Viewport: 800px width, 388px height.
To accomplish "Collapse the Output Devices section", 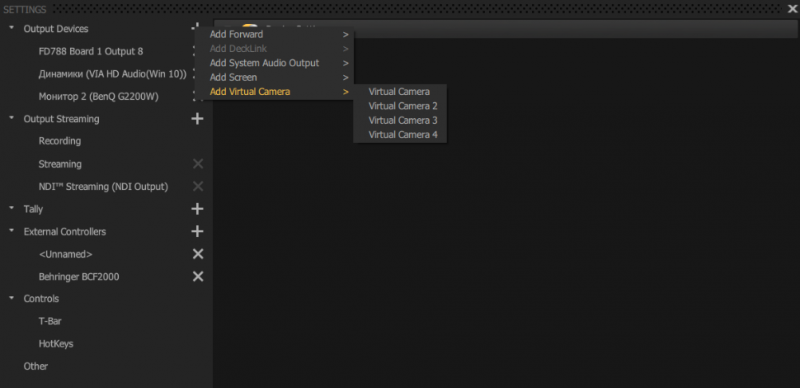I will point(11,29).
